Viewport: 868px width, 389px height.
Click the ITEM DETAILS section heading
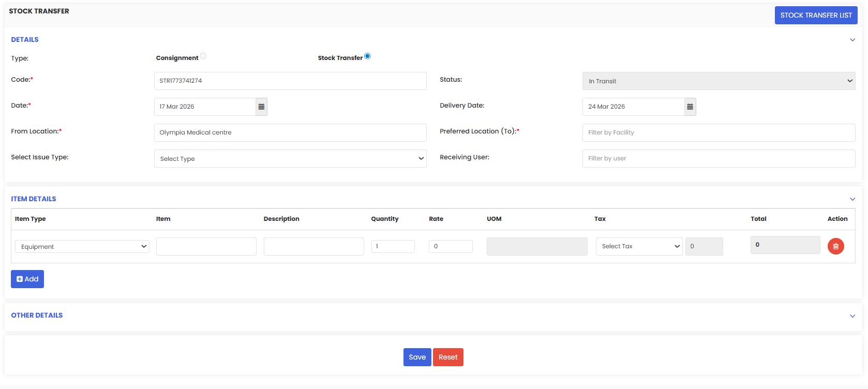pyautogui.click(x=34, y=199)
